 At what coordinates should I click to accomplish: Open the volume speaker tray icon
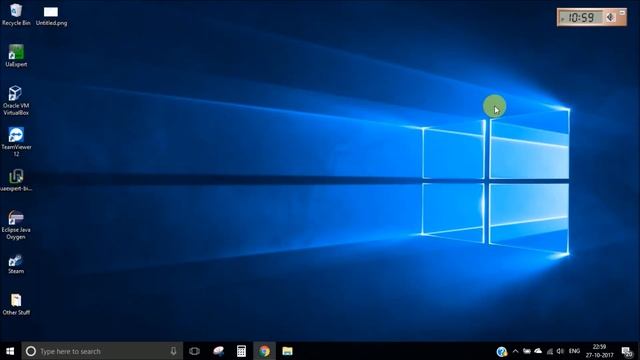560,351
